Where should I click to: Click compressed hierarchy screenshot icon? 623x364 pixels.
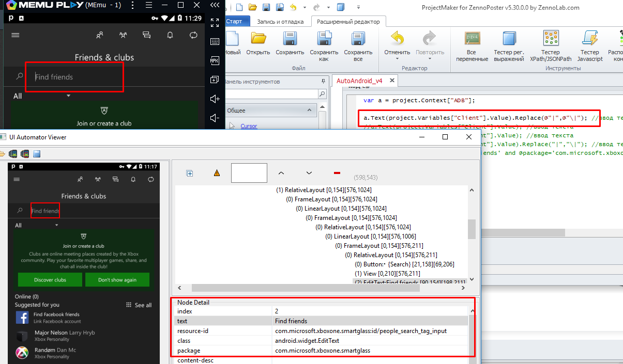[x=25, y=153]
